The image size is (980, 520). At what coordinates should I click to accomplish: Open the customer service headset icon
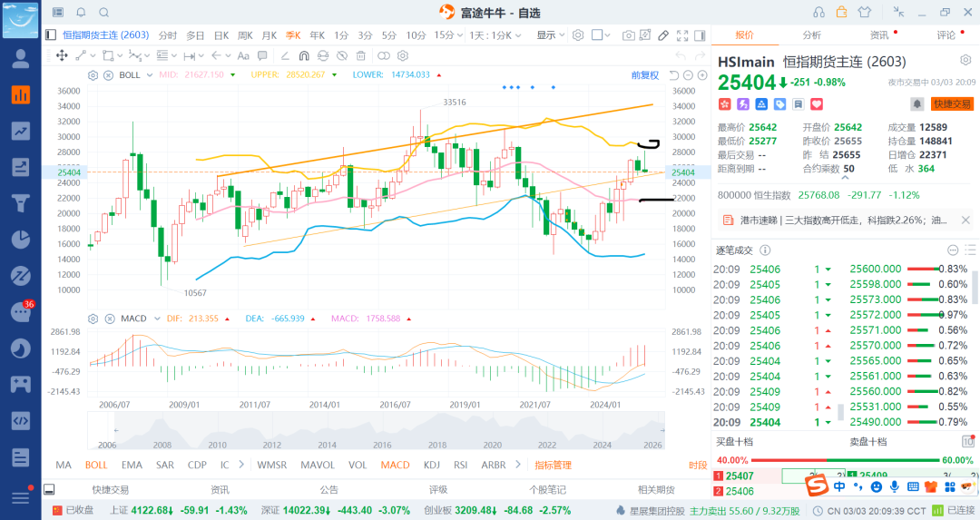pyautogui.click(x=818, y=12)
